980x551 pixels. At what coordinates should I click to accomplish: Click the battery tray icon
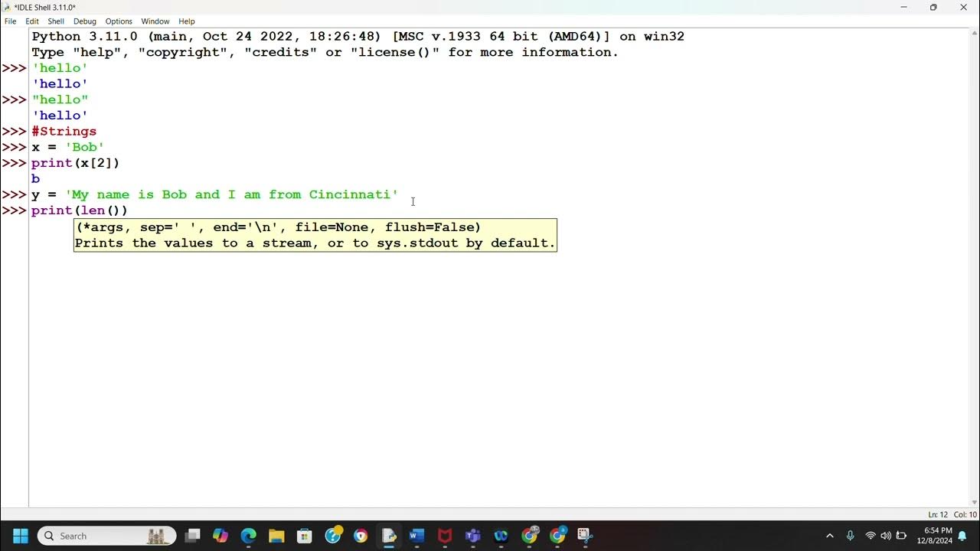coord(901,536)
